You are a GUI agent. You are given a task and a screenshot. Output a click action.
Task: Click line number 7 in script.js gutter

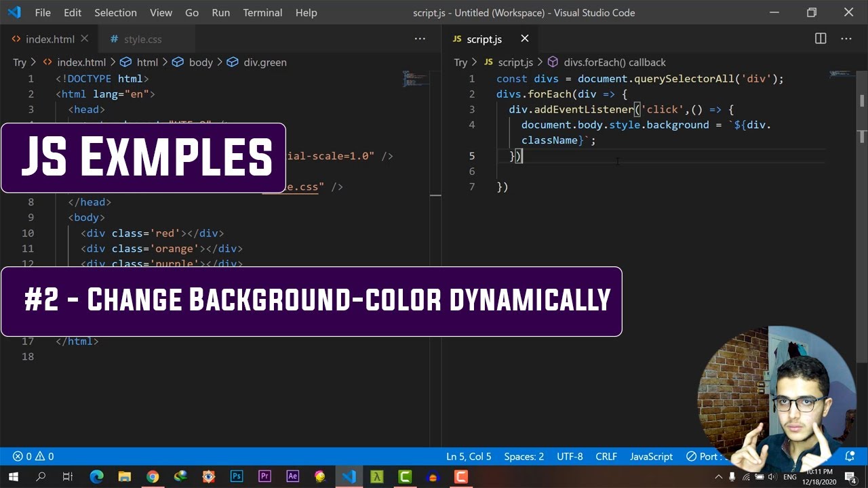click(x=472, y=187)
